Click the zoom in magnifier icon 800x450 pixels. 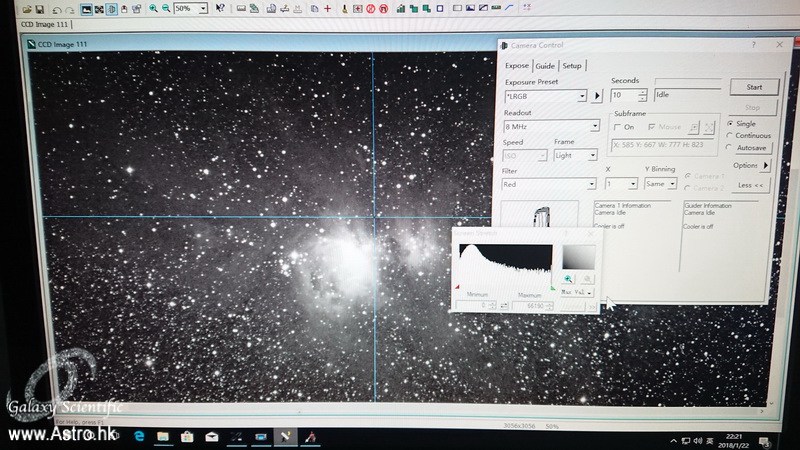152,8
